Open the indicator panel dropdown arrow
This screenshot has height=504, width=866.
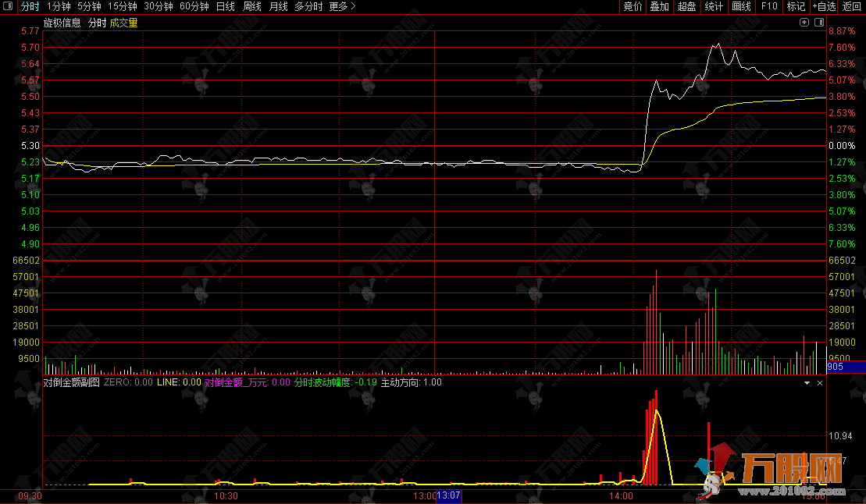click(x=807, y=383)
